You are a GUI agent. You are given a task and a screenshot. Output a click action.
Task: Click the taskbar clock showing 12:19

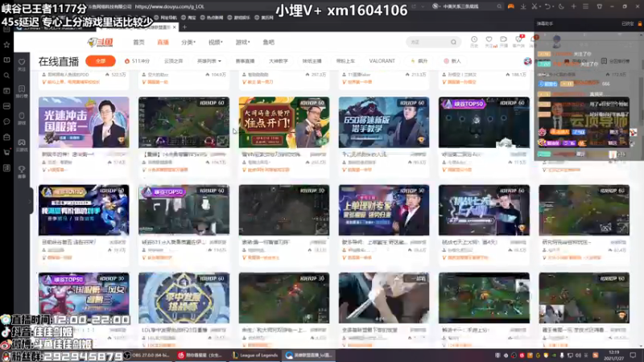[x=614, y=356]
